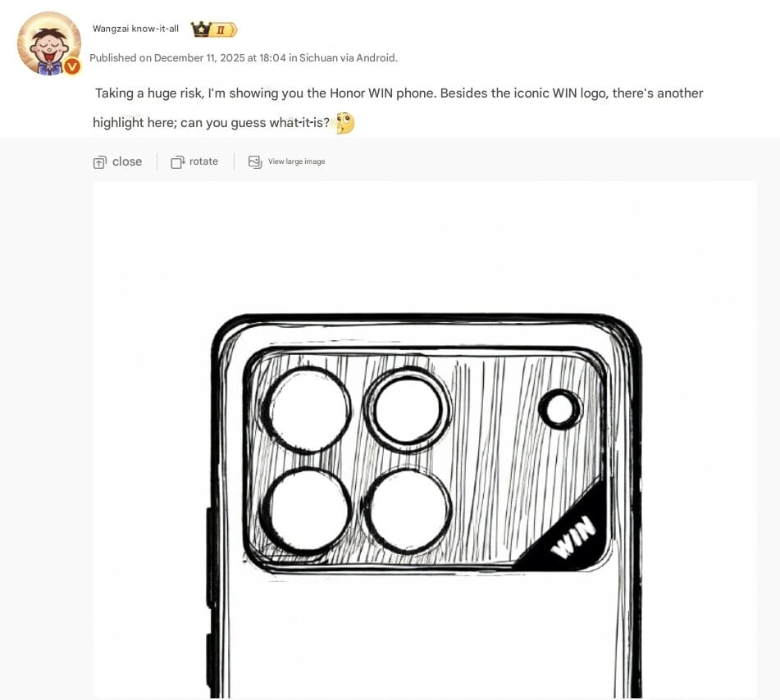
Task: Click the close image icon
Action: (x=99, y=162)
